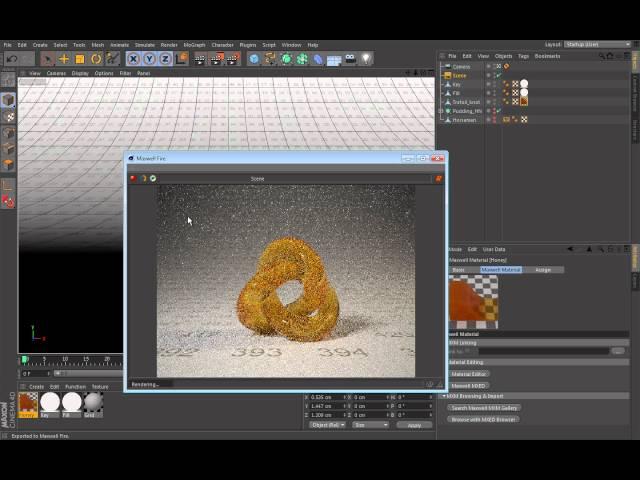Click the green NURBS generator icon
The width and height of the screenshot is (640, 480).
(286, 59)
